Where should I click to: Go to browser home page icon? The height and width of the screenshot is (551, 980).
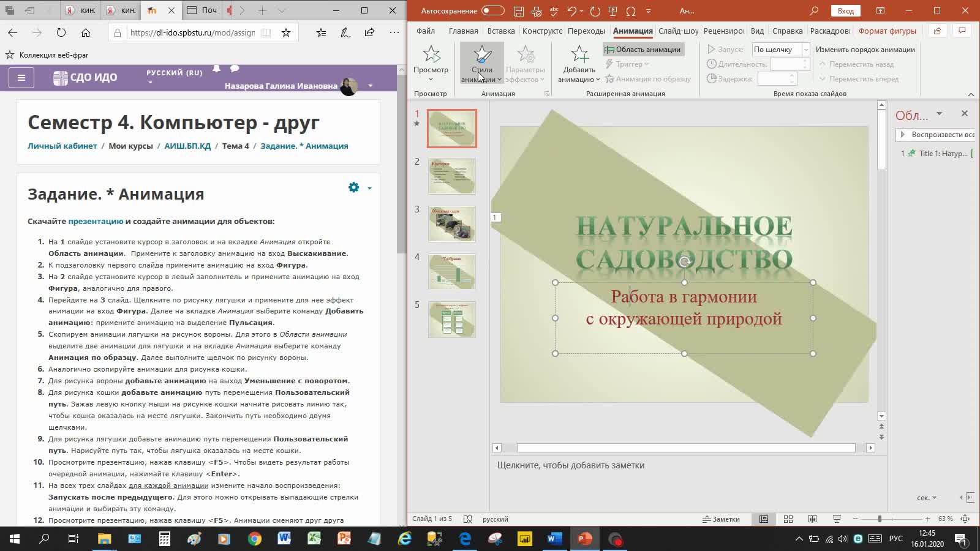point(86,32)
